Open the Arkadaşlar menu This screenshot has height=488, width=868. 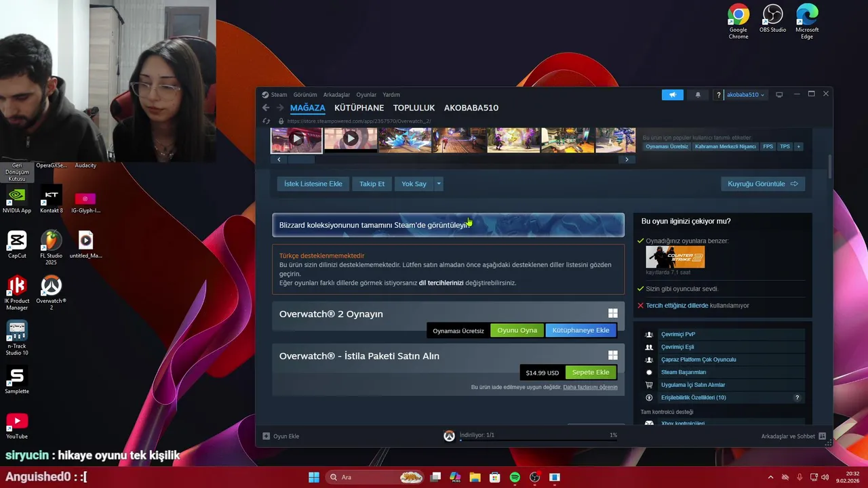pyautogui.click(x=336, y=95)
